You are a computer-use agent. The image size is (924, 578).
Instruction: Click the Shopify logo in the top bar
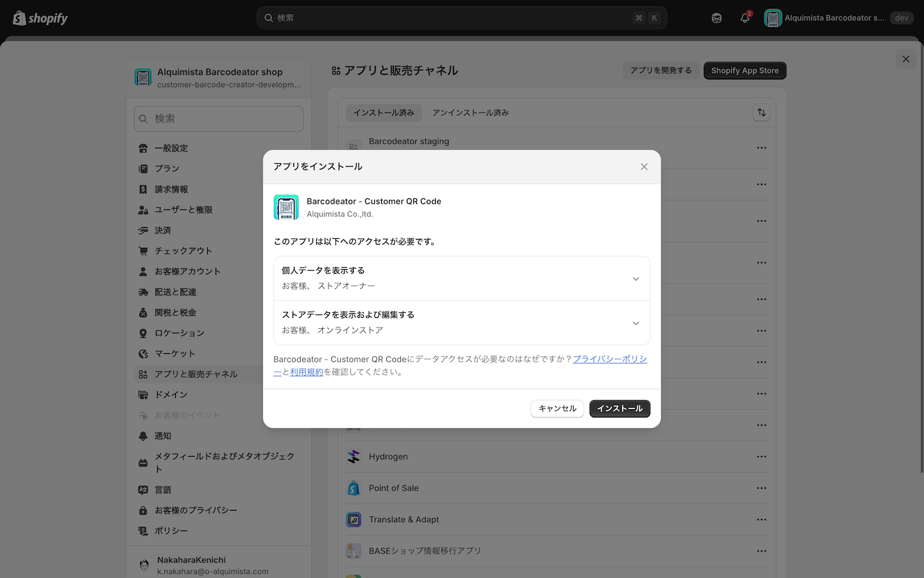[x=40, y=18]
